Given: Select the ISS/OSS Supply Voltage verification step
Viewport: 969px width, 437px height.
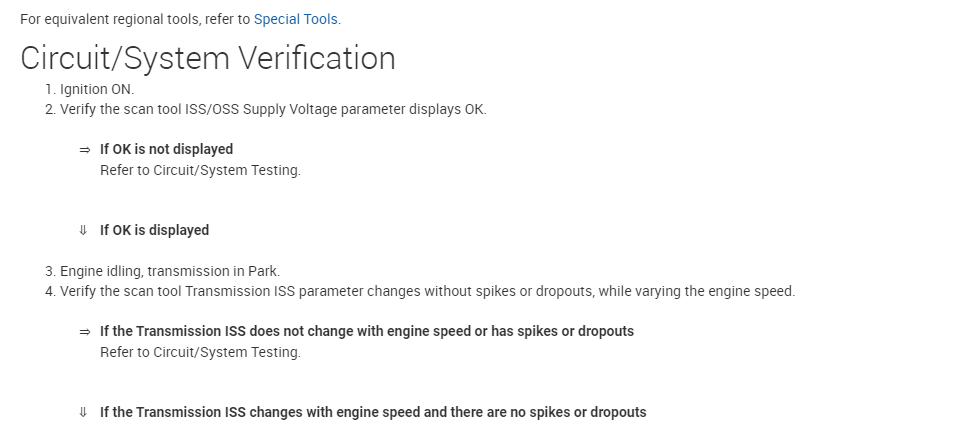Looking at the screenshot, I should click(x=273, y=109).
